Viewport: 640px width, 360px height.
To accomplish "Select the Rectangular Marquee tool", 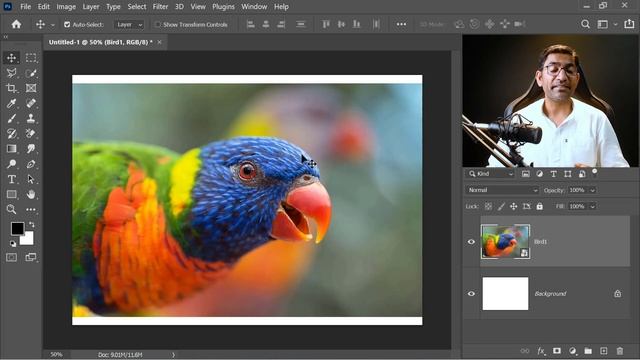I will (x=31, y=58).
